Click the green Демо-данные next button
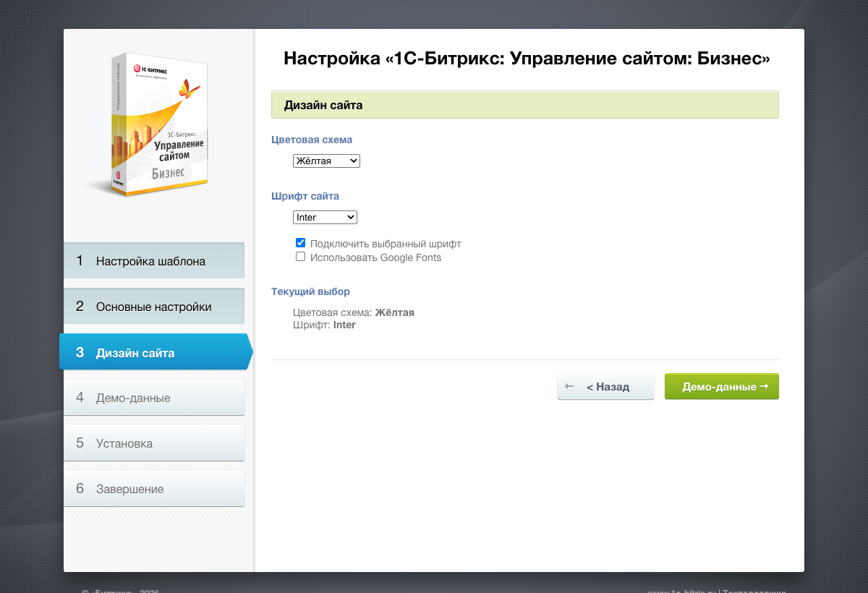The image size is (868, 593). 722,386
